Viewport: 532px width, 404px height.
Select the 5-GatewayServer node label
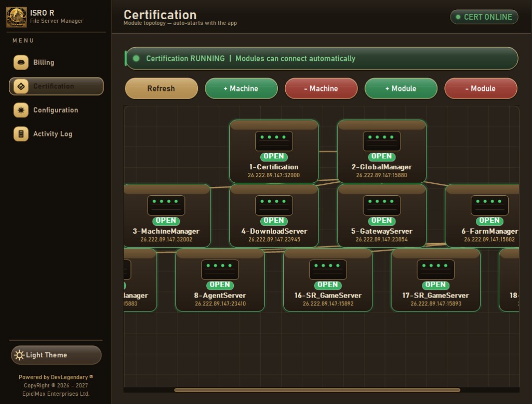pos(382,232)
